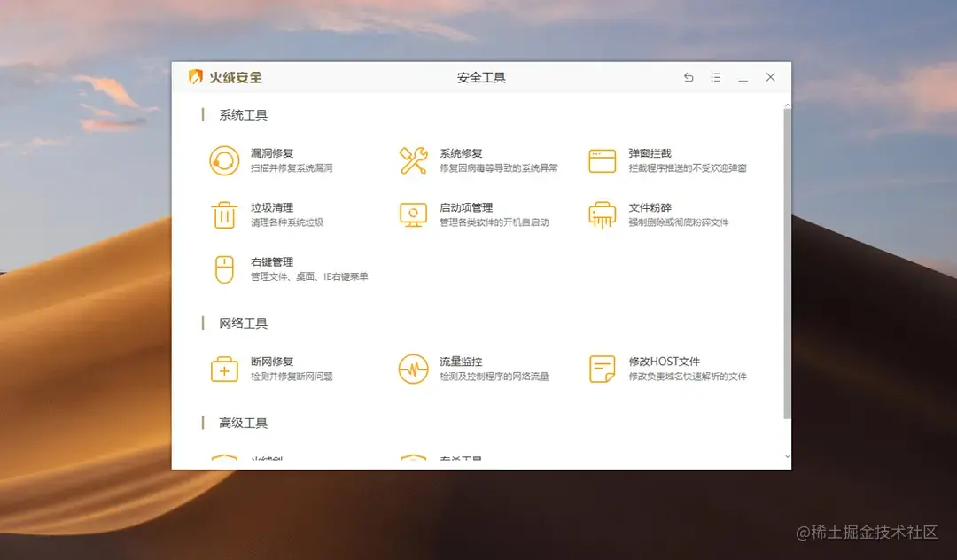Click the back arrow in title bar

[689, 77]
